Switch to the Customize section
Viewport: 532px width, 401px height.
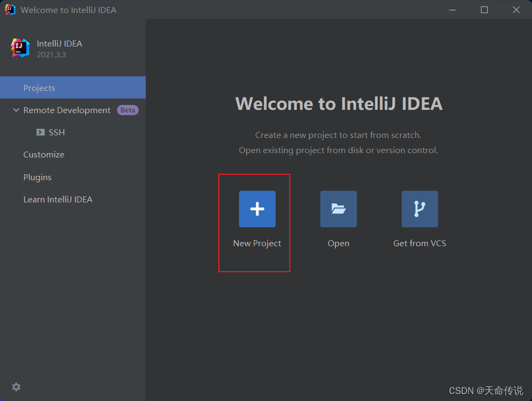tap(43, 154)
